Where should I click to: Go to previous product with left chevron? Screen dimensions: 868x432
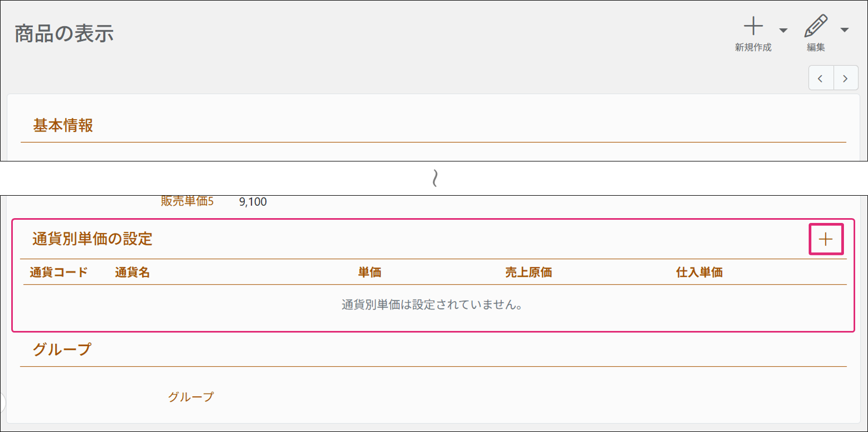tap(820, 79)
